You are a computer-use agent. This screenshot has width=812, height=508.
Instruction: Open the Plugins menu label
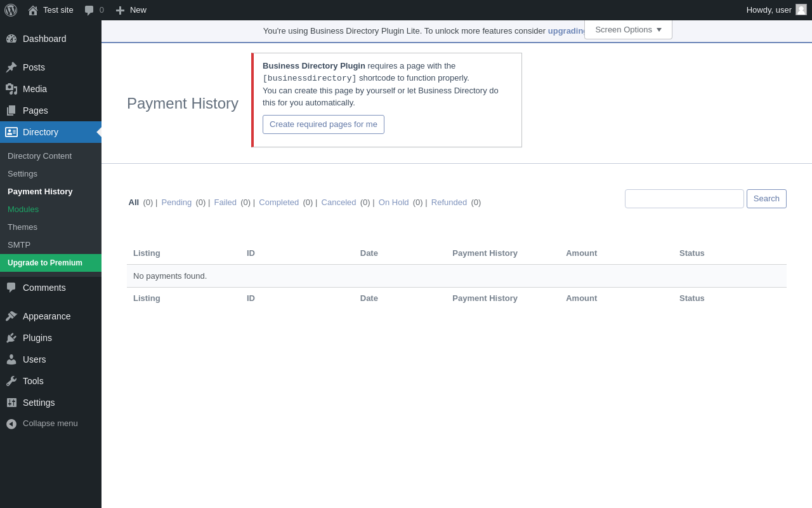pyautogui.click(x=37, y=338)
